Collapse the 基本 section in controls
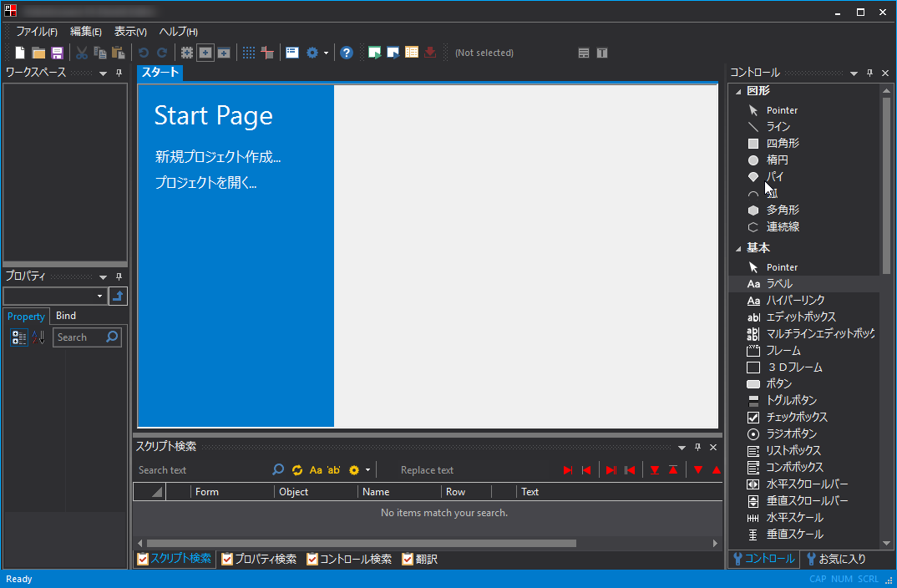Screen dimensions: 897x588 738,248
